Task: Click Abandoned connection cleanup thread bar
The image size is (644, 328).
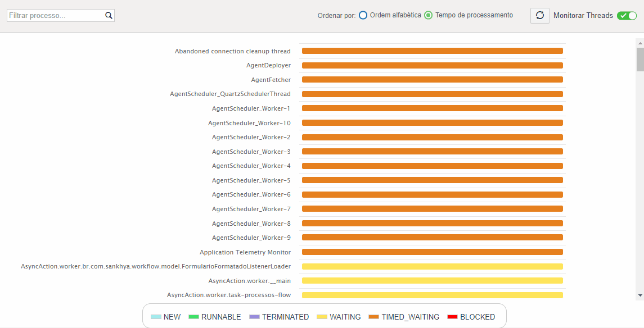Action: [432, 51]
